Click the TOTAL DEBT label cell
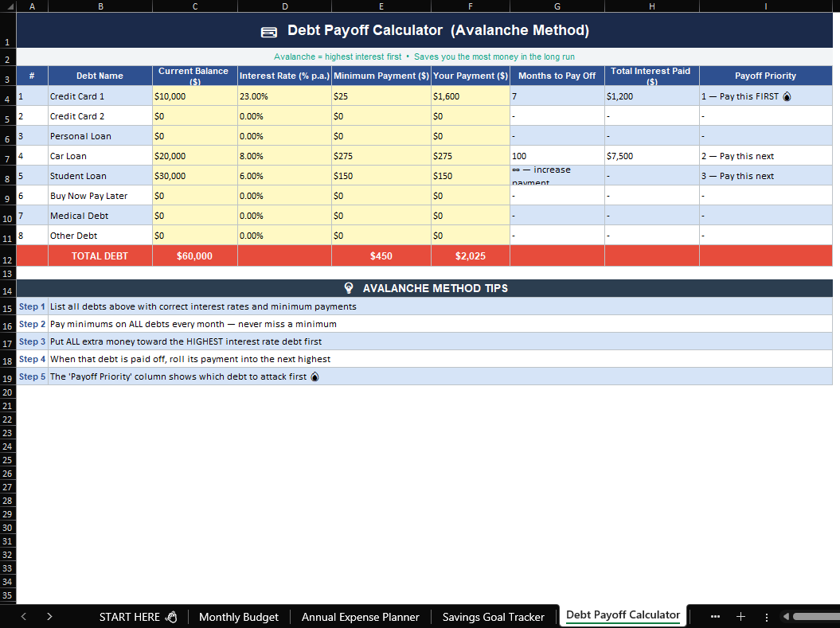 [x=100, y=256]
